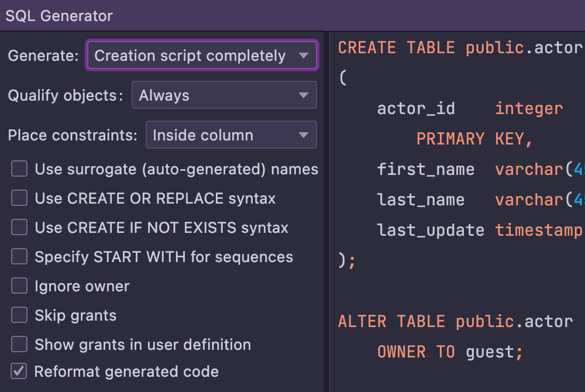Screen dimensions: 585x392
Task: Toggle Show grants in user definition
Action: tap(19, 345)
